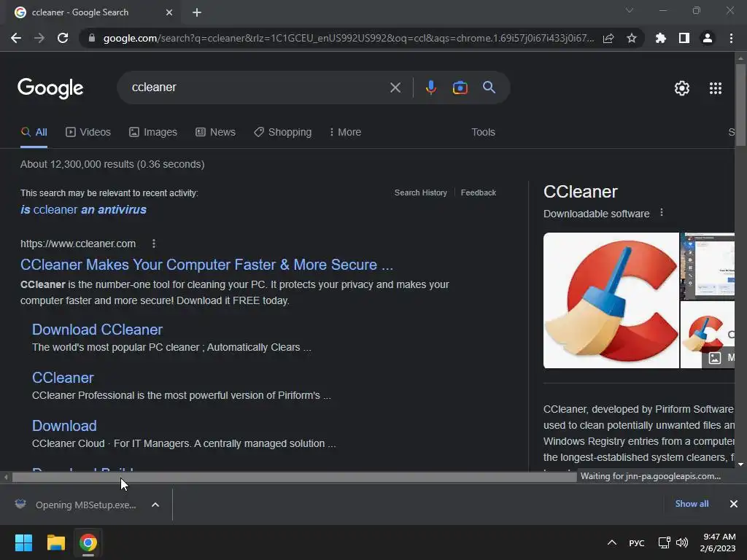The width and height of the screenshot is (747, 560).
Task: Open 'CCleaner Makes Your Computer Faster' result
Action: click(x=206, y=265)
